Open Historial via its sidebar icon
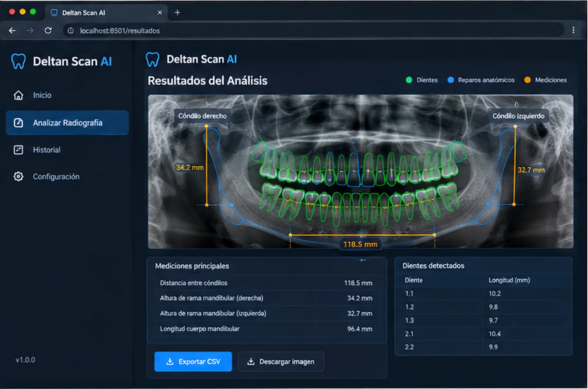588x389 pixels. click(x=18, y=150)
